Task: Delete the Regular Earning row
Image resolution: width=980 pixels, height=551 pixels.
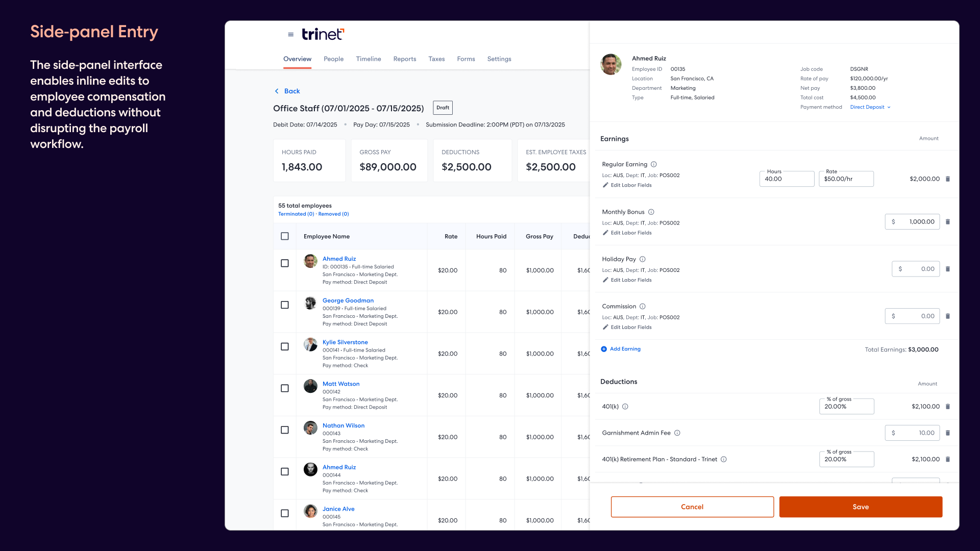Action: coord(948,179)
